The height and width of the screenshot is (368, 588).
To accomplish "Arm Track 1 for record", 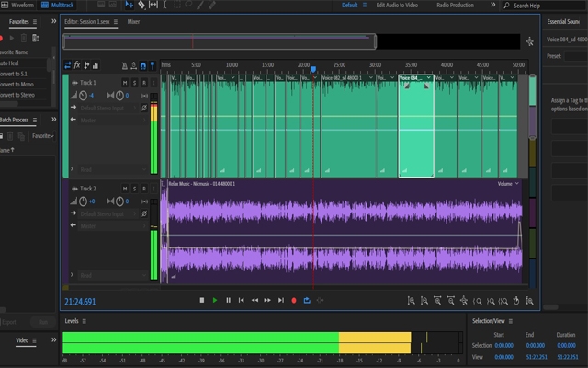I will (144, 83).
